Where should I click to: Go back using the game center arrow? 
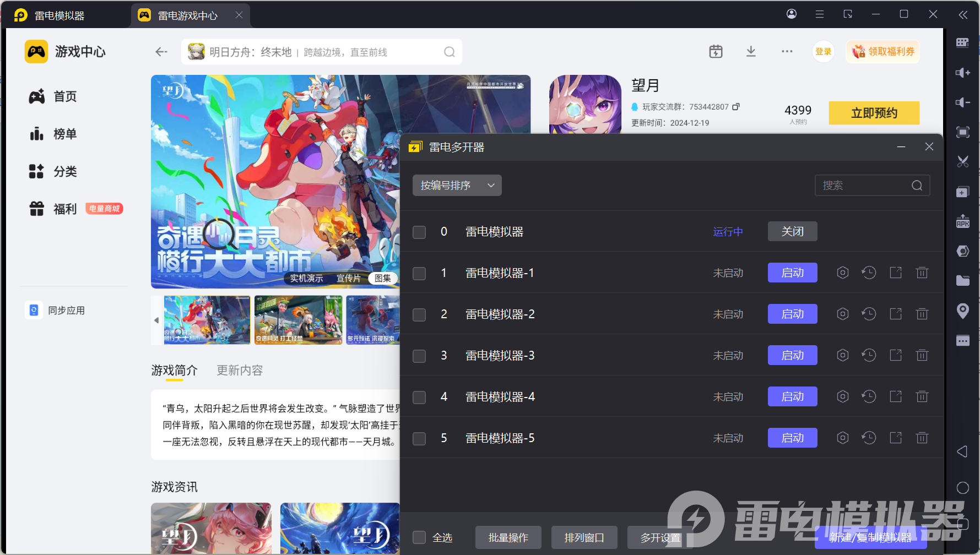(x=161, y=52)
